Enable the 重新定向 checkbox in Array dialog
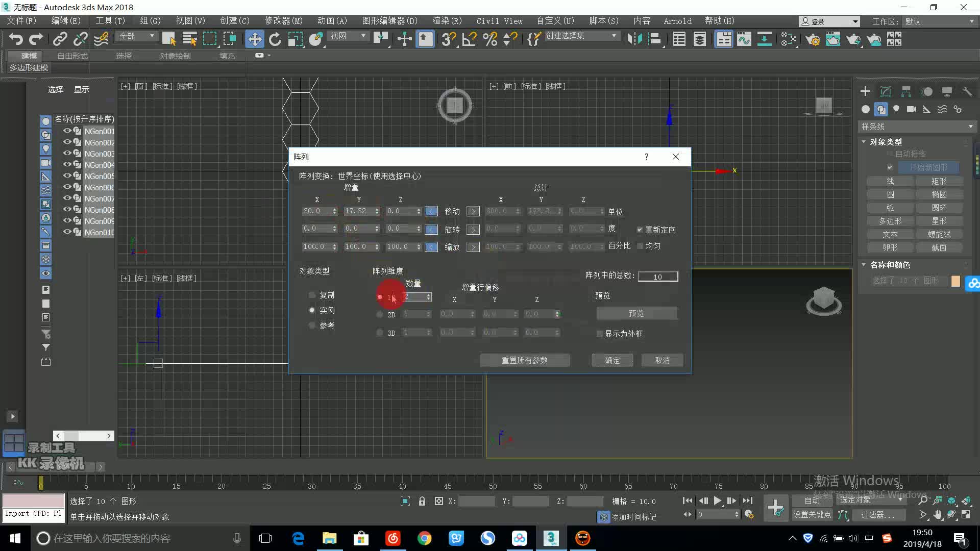The image size is (980, 551). [x=640, y=230]
